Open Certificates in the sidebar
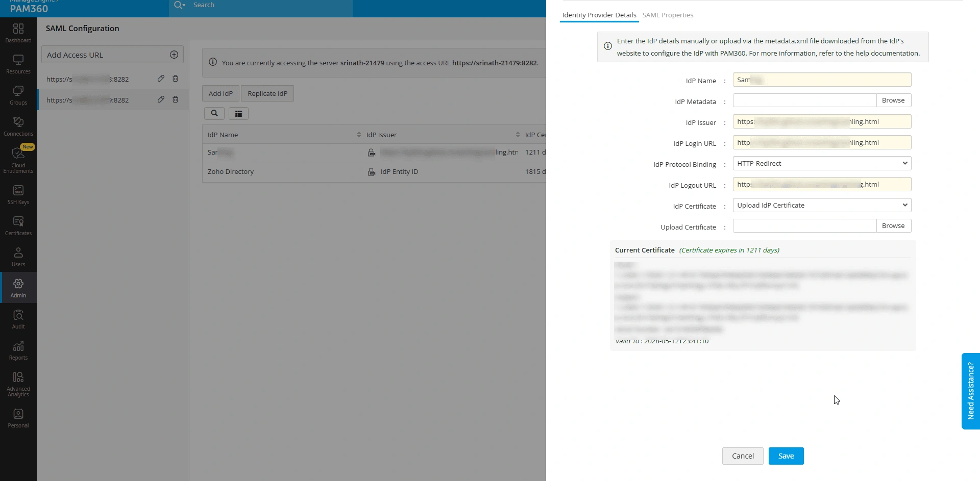 [18, 226]
